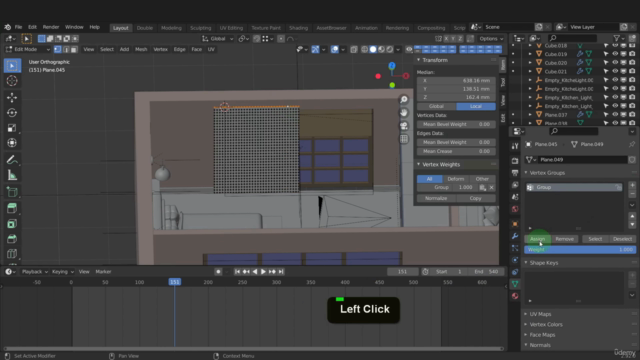Show All vertex weights filter
Image resolution: width=640 pixels, height=360 pixels.
point(429,179)
